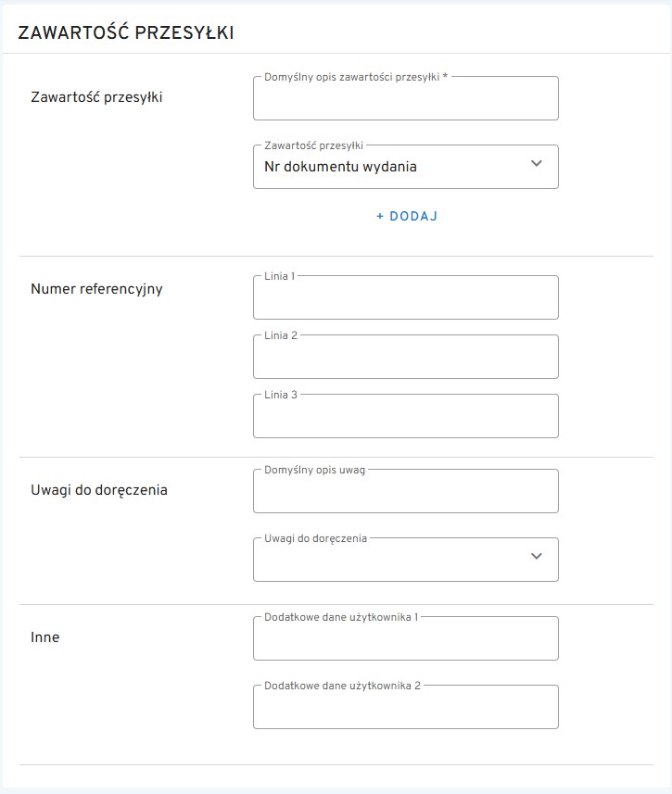This screenshot has width=672, height=794.
Task: Click the "Inne" section label
Action: pyautogui.click(x=45, y=637)
